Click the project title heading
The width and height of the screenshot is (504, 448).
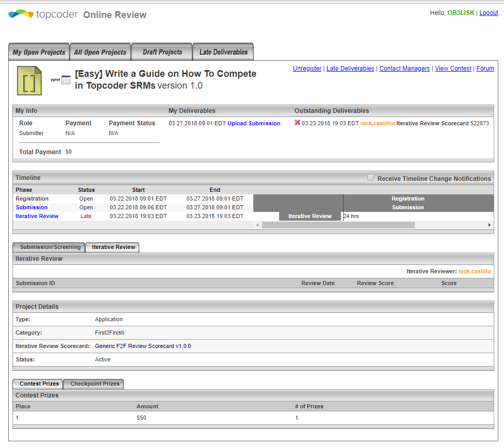[166, 79]
